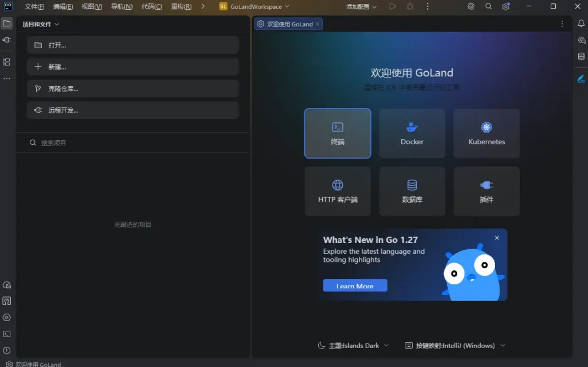Open the 按键映射 IntelliJ (Windows) keymap dropdown
The image size is (588, 367).
455,346
